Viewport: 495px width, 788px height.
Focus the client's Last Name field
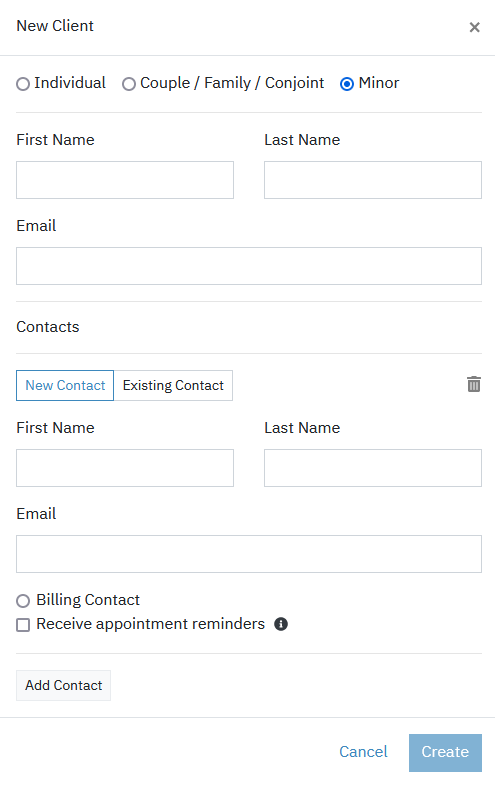[x=373, y=180]
